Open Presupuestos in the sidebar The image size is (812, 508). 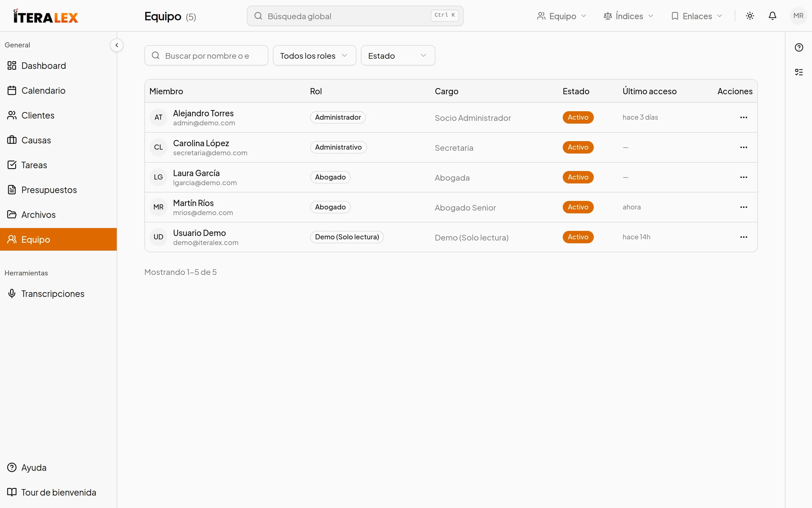pos(58,190)
